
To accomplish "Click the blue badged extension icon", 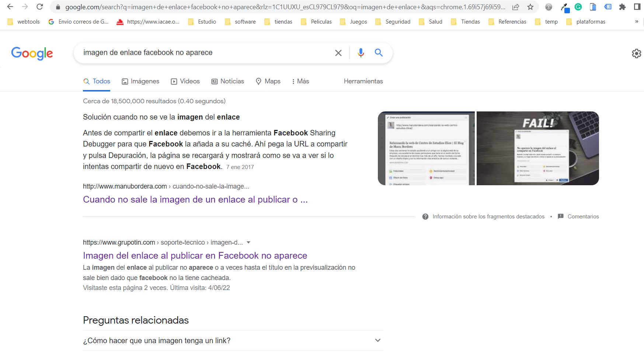I will [564, 7].
